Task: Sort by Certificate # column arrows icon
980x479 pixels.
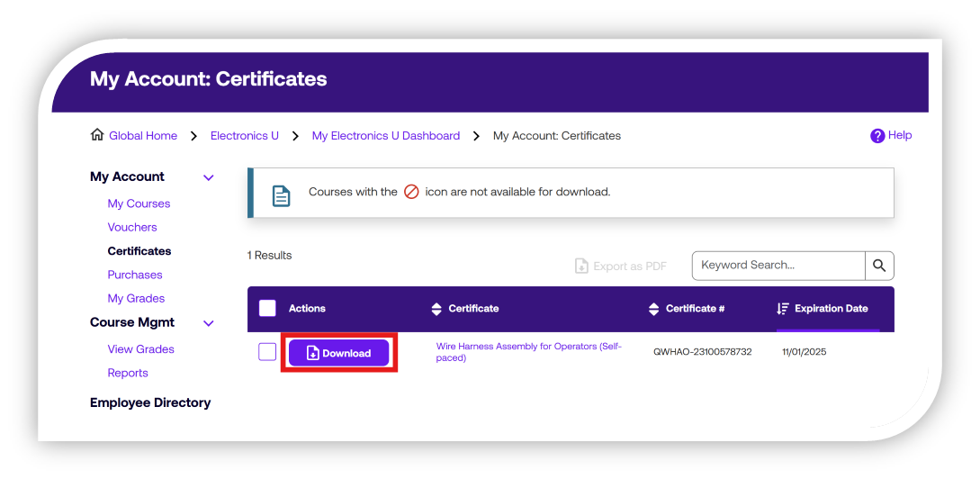Action: pos(653,309)
